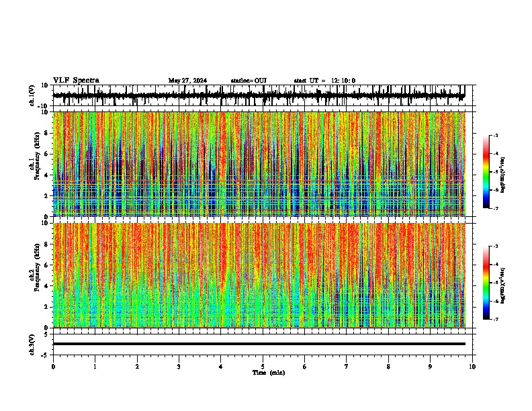Click the thick black ch.3 voltage line
532x411 pixels.
(x=259, y=344)
